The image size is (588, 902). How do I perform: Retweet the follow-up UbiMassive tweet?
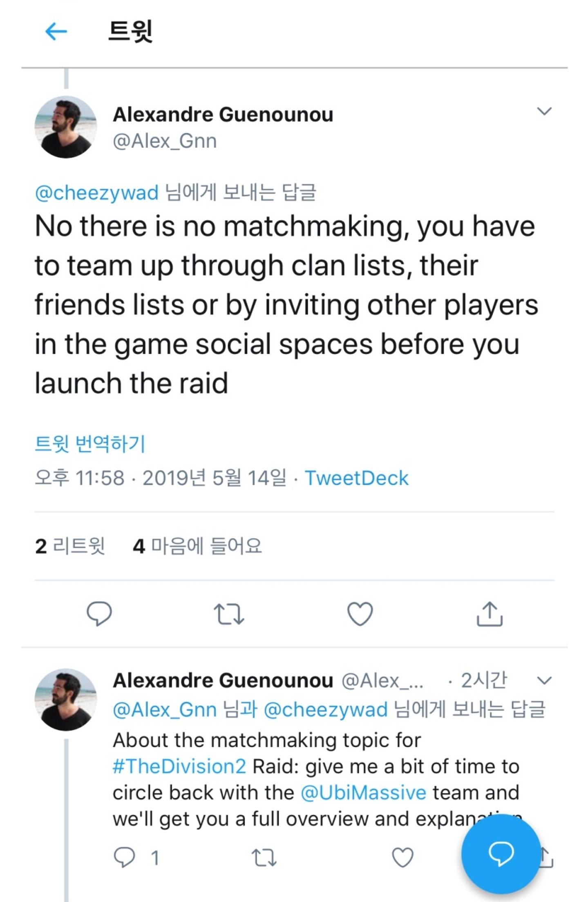click(x=264, y=857)
